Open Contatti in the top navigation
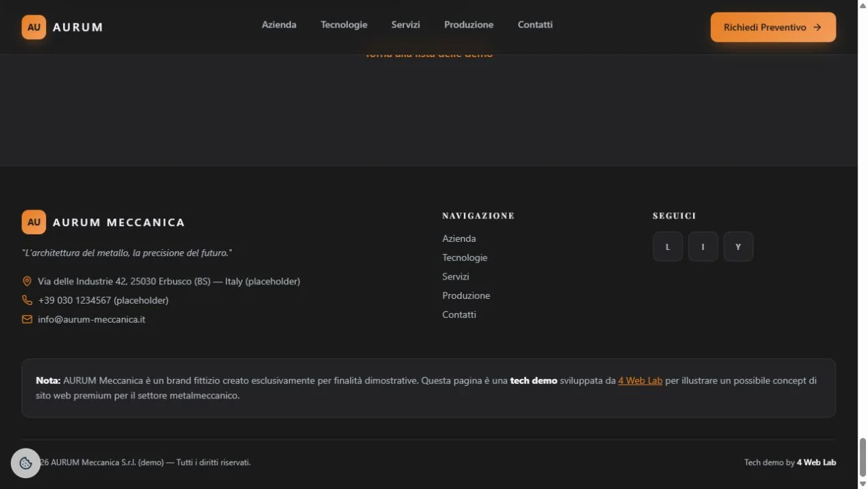This screenshot has height=489, width=868. coord(535,25)
